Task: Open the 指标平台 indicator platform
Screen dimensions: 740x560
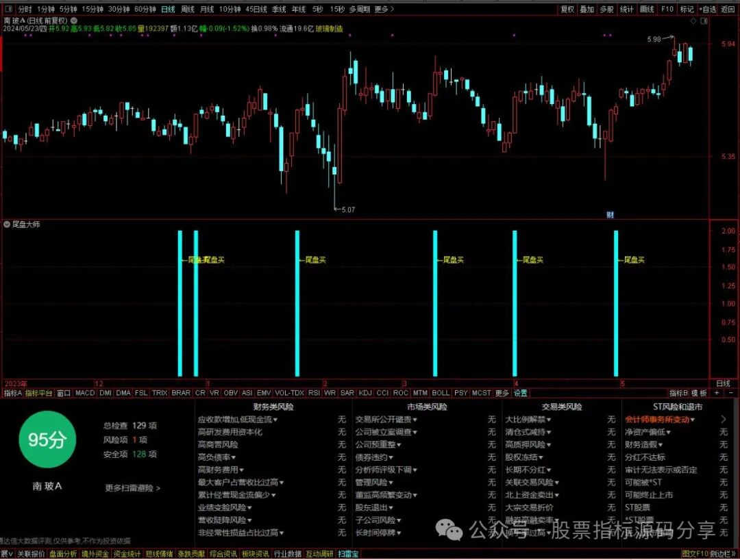Action: tap(38, 393)
